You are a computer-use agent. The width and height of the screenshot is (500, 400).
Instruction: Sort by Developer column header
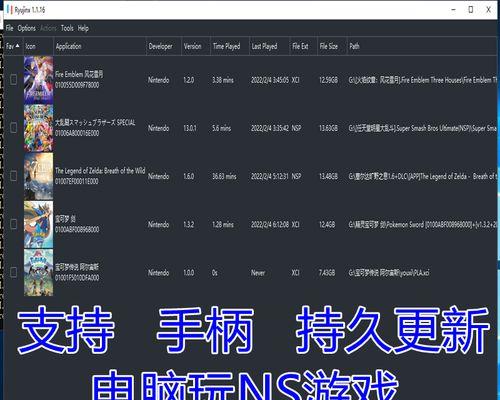point(164,46)
